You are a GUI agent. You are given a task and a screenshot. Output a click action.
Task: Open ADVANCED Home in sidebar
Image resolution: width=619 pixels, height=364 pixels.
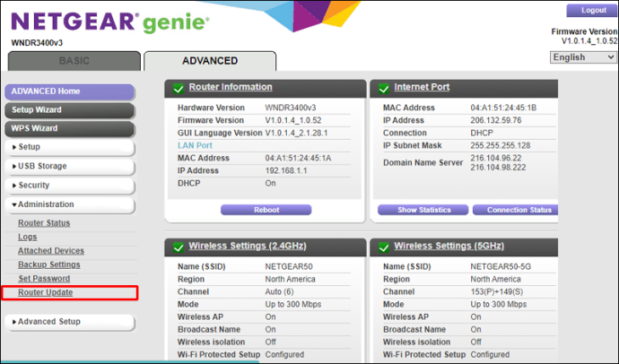[x=69, y=91]
